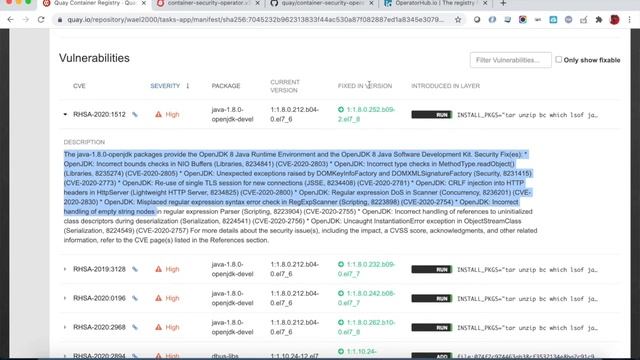This screenshot has width=640, height=360.
Task: Click the RHSA-2020:0196 CVE text
Action: pyautogui.click(x=99, y=298)
